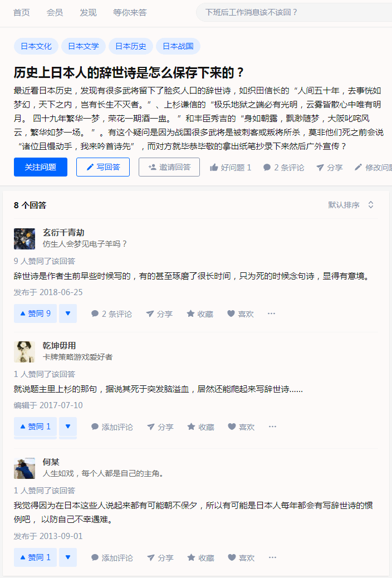The image size is (392, 578).
Task: Open the 默认排序 sort dropdown
Action: click(x=351, y=205)
